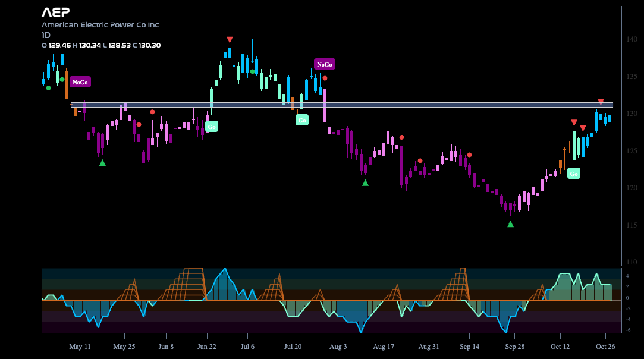This screenshot has height=359, width=644.
Task: Click the May 11 date label
Action: click(80, 347)
